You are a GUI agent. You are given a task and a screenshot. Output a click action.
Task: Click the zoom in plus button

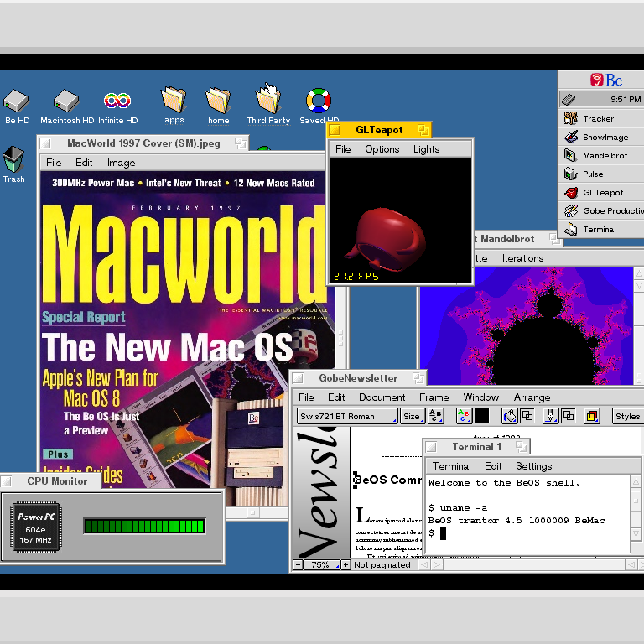tap(345, 565)
